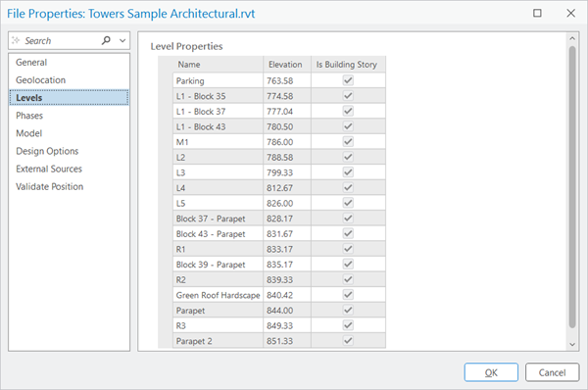Click the scrollbar up arrow
588x390 pixels.
(x=572, y=38)
